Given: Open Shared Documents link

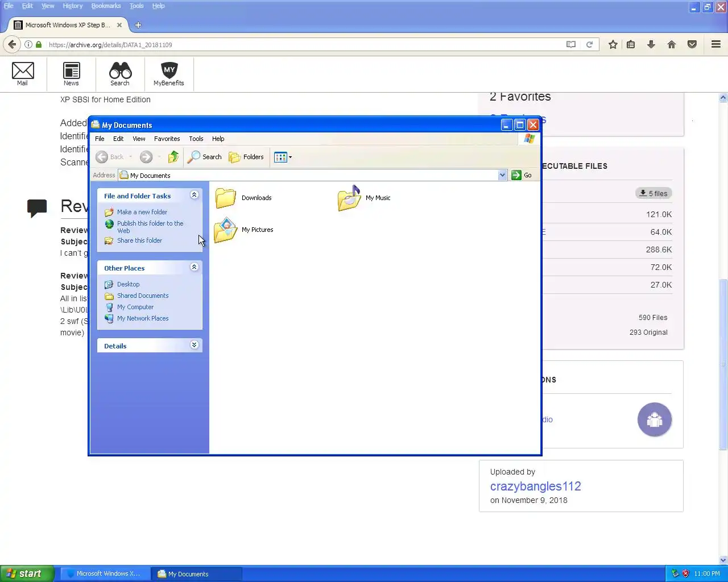Looking at the screenshot, I should click(143, 296).
